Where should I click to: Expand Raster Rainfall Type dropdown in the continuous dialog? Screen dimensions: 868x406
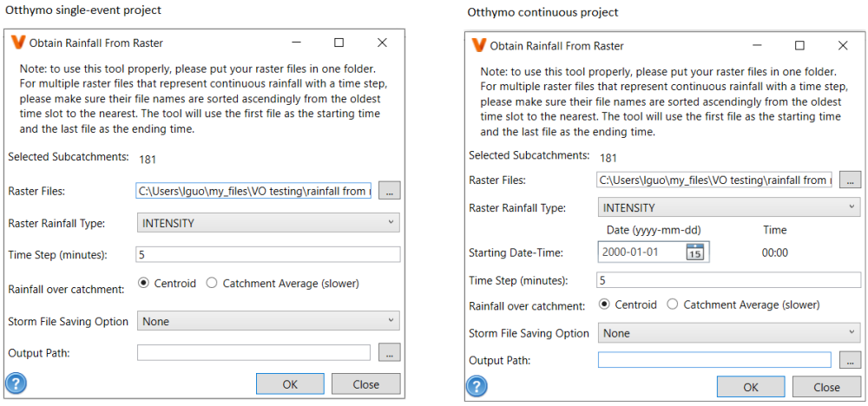(x=729, y=208)
